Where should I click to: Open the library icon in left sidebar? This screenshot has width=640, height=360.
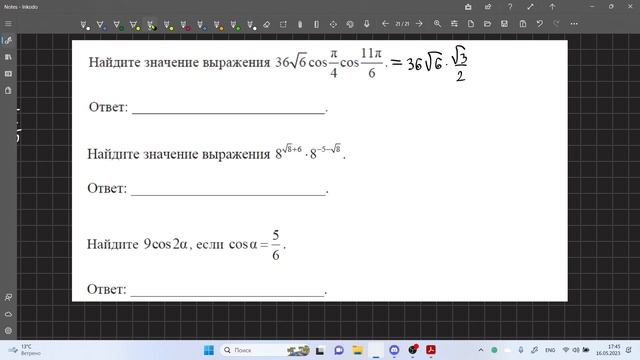pos(8,57)
